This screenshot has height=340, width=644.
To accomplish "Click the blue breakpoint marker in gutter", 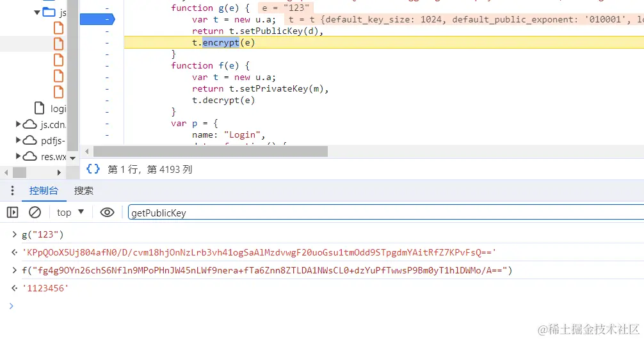I will [x=97, y=19].
